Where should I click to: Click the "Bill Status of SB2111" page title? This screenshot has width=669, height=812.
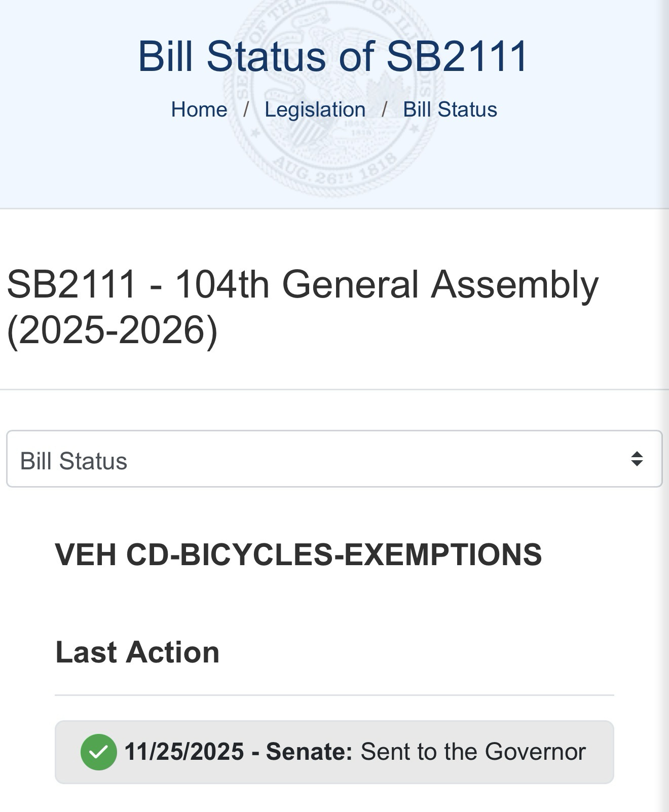coord(333,56)
